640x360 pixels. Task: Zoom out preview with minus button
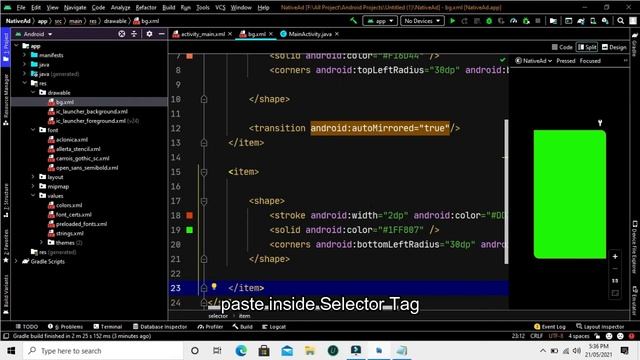[615, 269]
